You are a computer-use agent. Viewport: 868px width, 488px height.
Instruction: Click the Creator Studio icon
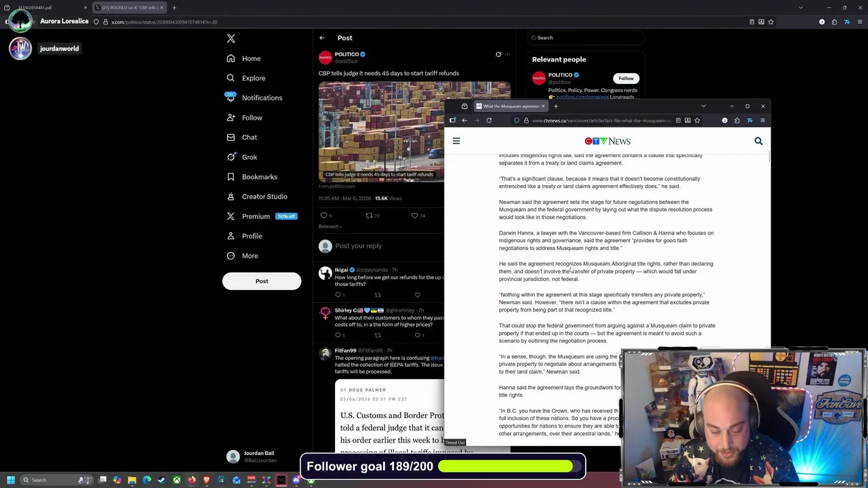click(231, 196)
